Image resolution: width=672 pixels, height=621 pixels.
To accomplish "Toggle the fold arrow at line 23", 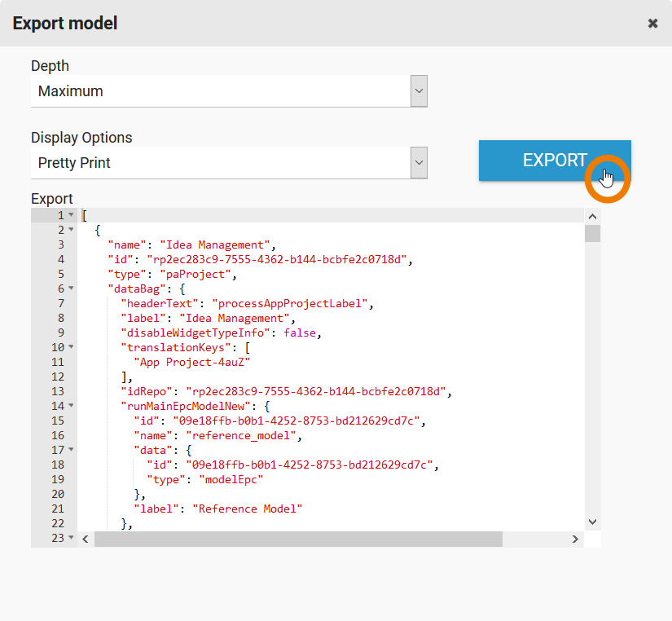I will 71,538.
